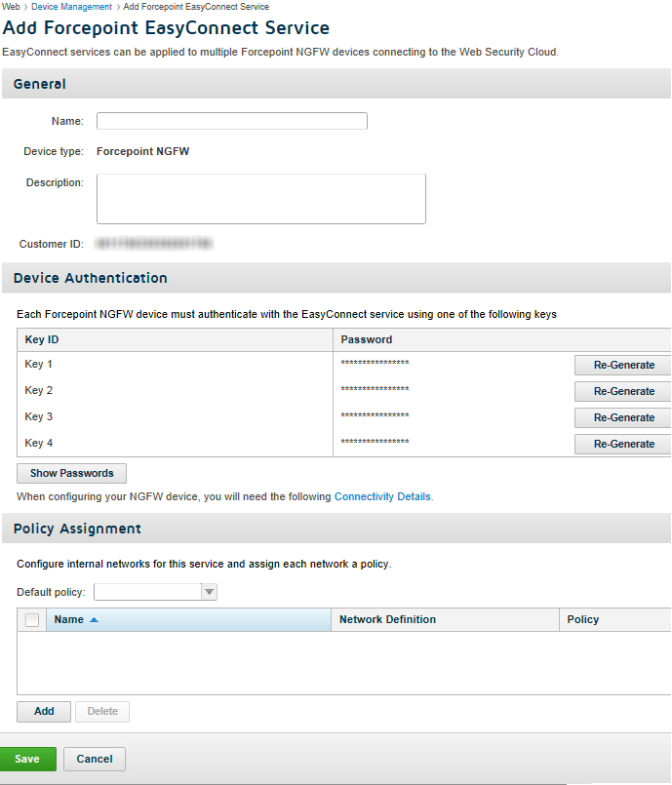Click the Forcepoint NGFW device type text
The image size is (672, 785).
click(x=142, y=151)
